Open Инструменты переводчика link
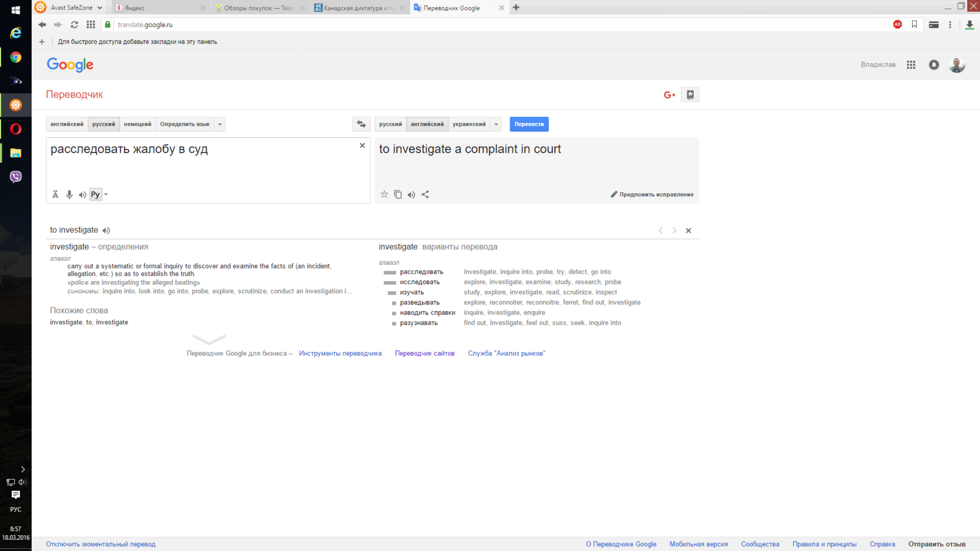This screenshot has width=980, height=551. [x=340, y=353]
